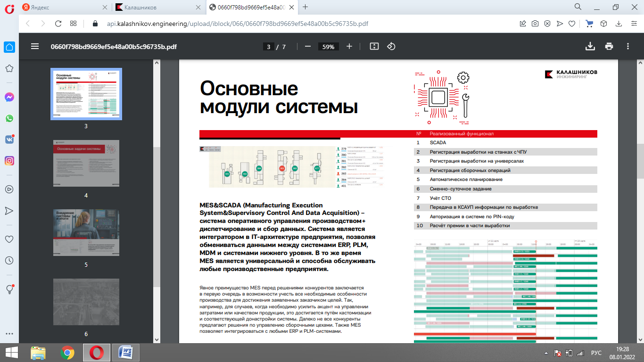Viewport: 644px width, 362px height.
Task: Select page 3 thumbnail
Action: 86,94
